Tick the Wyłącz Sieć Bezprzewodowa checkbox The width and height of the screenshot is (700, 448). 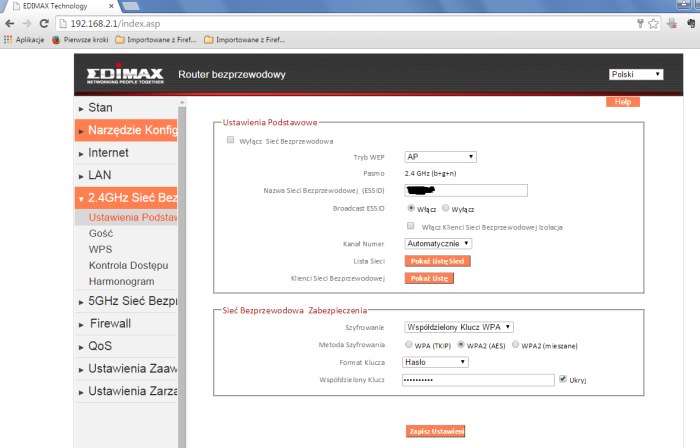[231, 141]
